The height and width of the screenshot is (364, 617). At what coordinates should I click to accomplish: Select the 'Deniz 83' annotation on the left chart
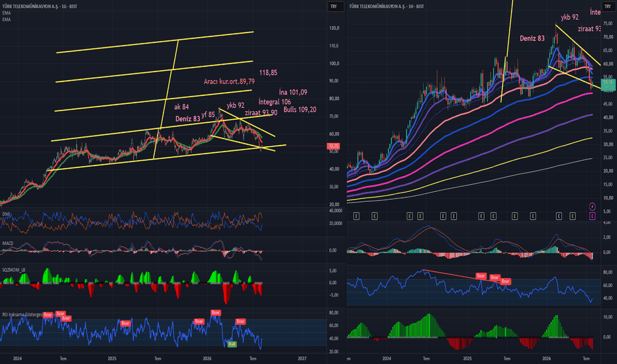point(188,119)
